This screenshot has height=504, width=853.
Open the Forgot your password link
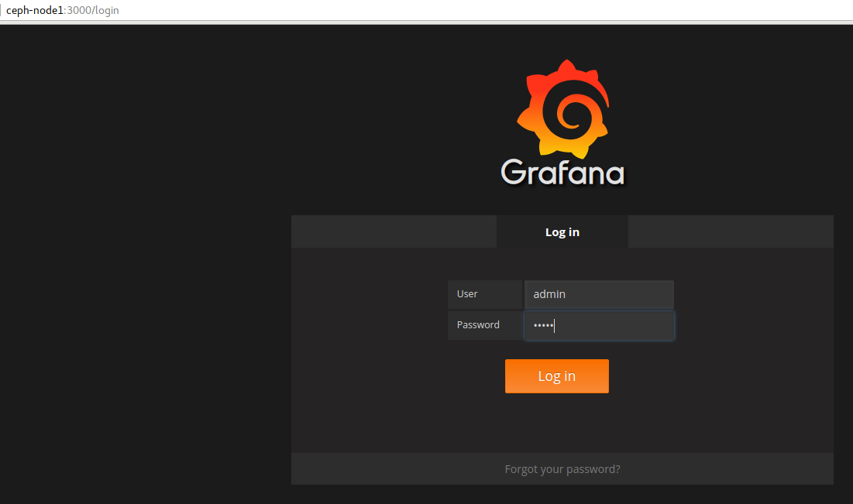click(x=562, y=469)
